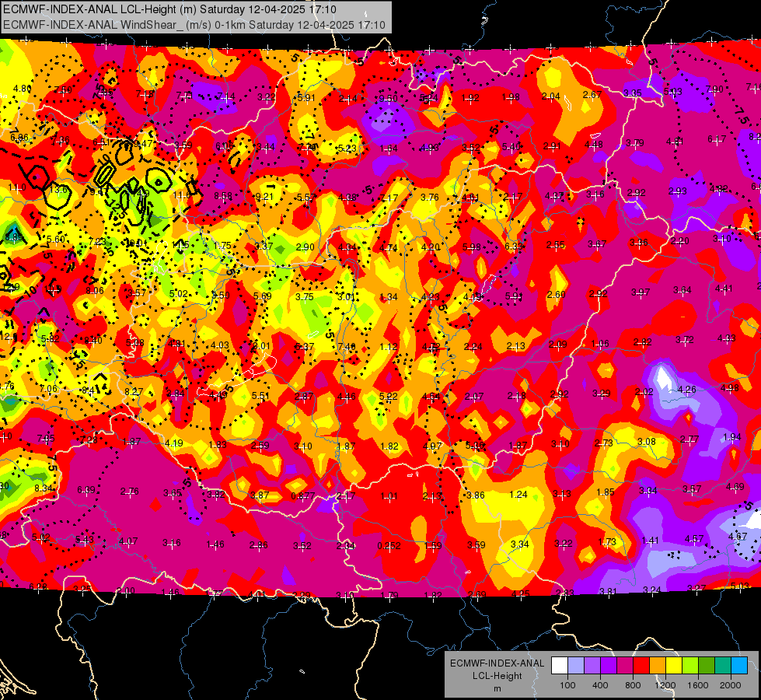
Task: Click the map value '8.27'
Action: pos(134,391)
